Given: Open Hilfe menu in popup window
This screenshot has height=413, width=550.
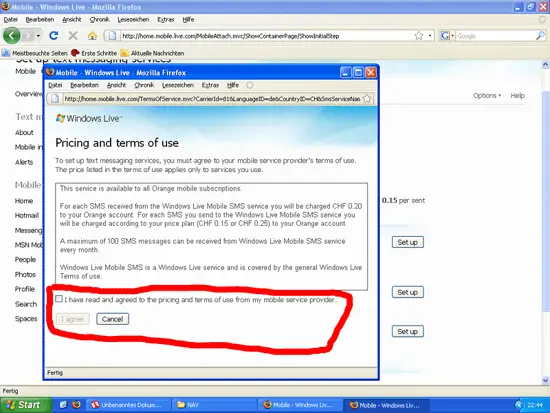Looking at the screenshot, I should (x=233, y=85).
